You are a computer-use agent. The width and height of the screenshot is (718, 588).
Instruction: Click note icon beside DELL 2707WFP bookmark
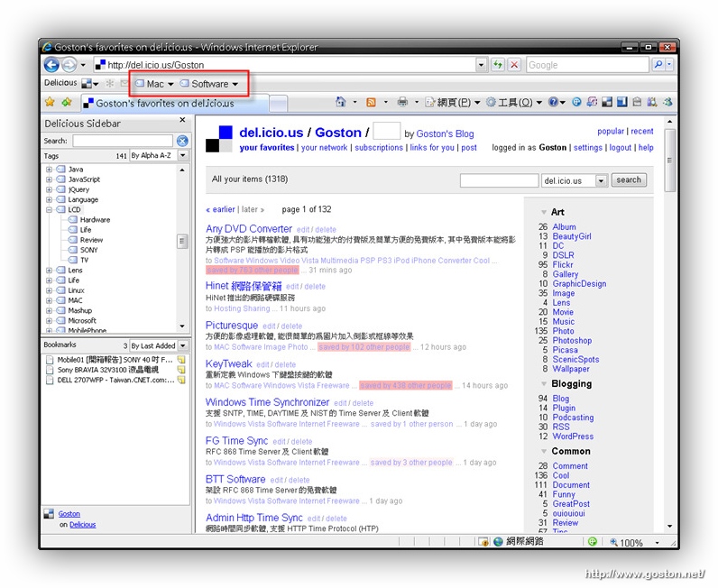click(x=181, y=380)
